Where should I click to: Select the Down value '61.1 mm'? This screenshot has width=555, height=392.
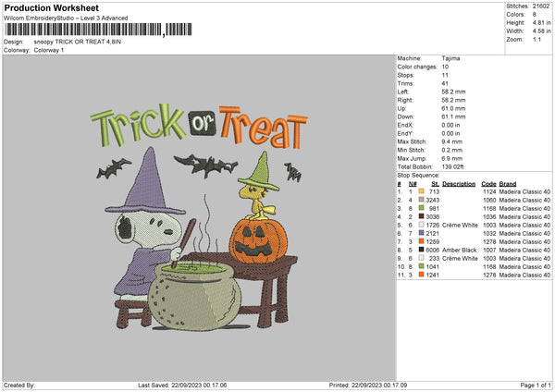(454, 116)
